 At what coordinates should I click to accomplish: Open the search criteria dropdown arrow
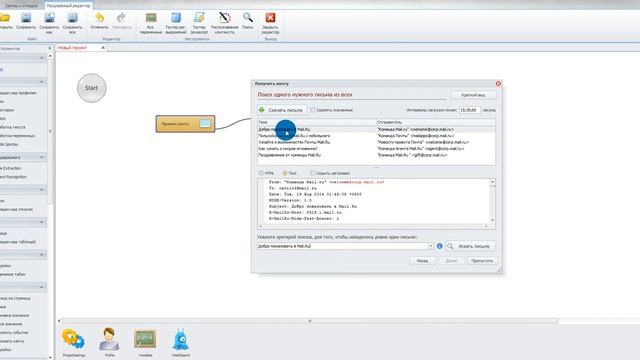[x=431, y=246]
